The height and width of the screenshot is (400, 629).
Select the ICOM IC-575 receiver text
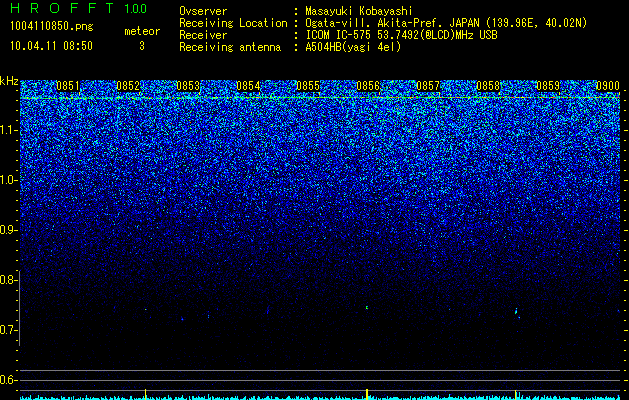click(x=401, y=35)
